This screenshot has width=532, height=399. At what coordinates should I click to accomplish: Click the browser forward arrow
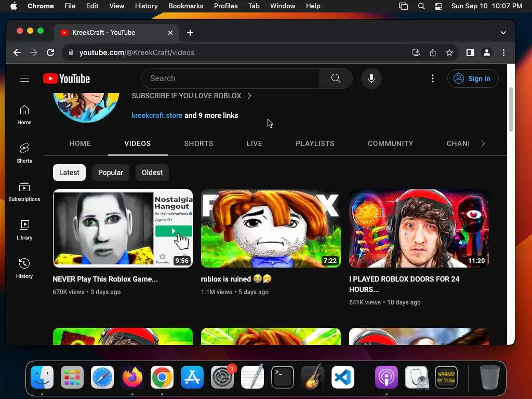(x=34, y=52)
